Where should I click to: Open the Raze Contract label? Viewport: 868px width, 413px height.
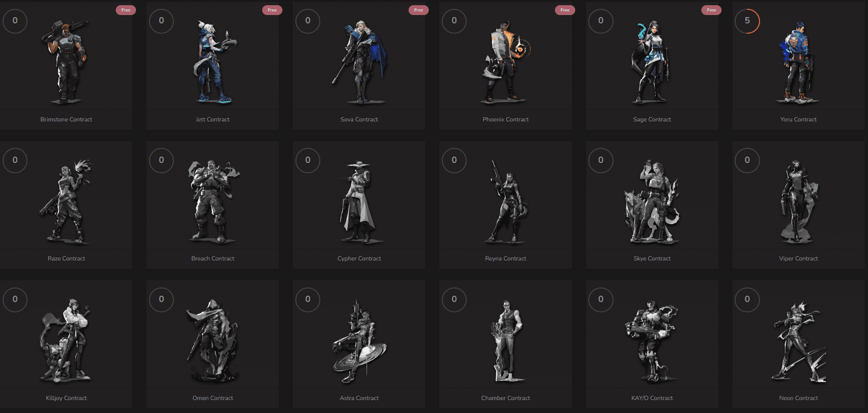click(x=66, y=258)
